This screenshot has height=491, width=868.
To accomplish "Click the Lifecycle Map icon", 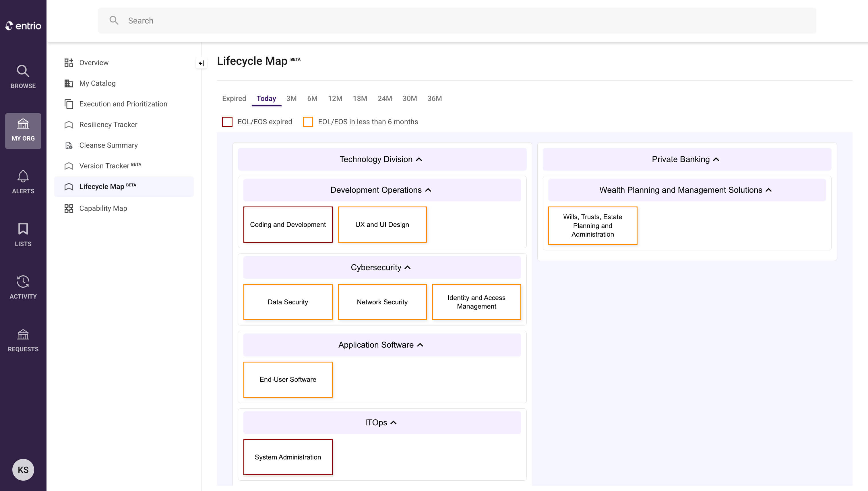I will [x=69, y=186].
